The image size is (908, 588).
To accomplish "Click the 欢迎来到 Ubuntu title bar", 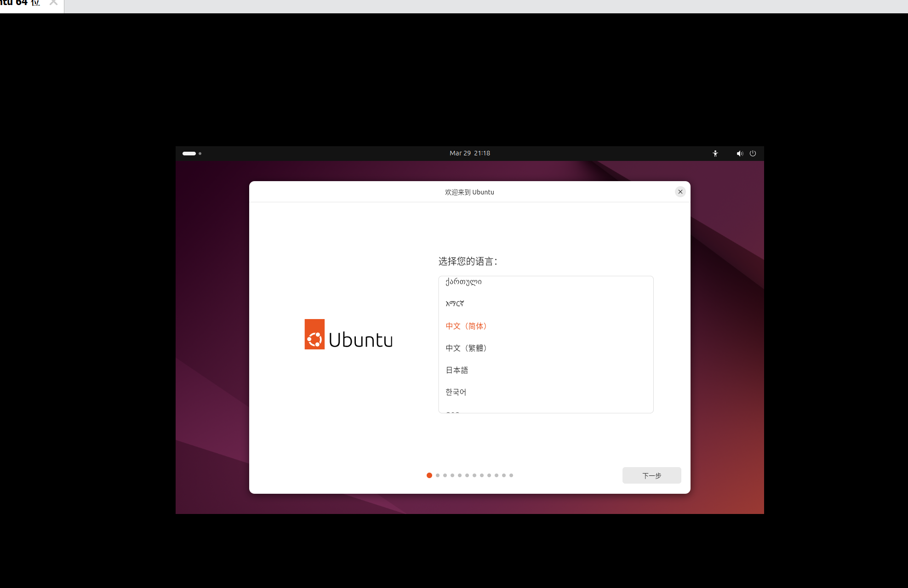I will click(x=469, y=192).
